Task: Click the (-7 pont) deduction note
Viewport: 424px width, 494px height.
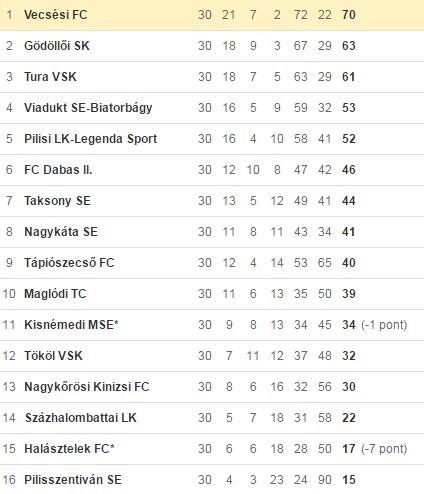Action: click(x=384, y=449)
